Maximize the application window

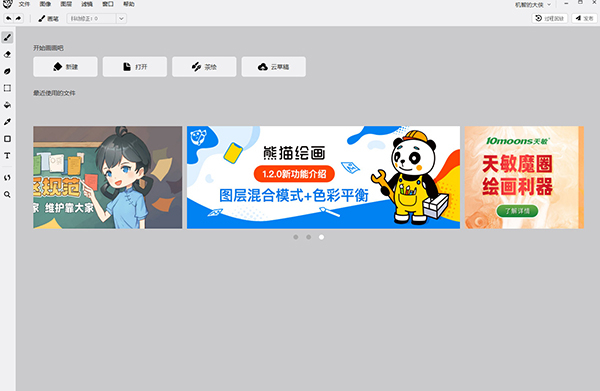580,2
